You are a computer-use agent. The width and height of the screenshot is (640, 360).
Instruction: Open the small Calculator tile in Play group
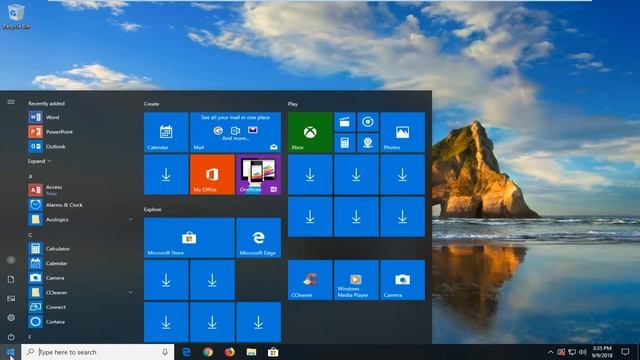tap(344, 143)
